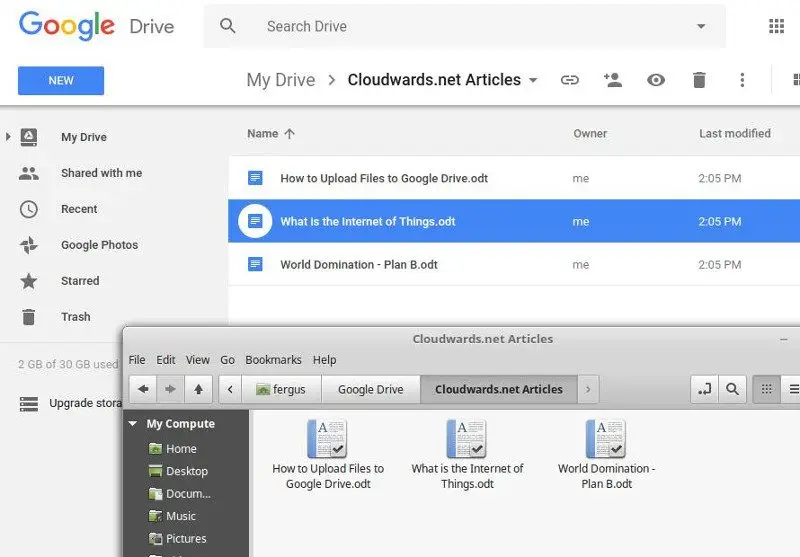Click the My Drive sidebar icon
800x557 pixels.
(x=29, y=137)
